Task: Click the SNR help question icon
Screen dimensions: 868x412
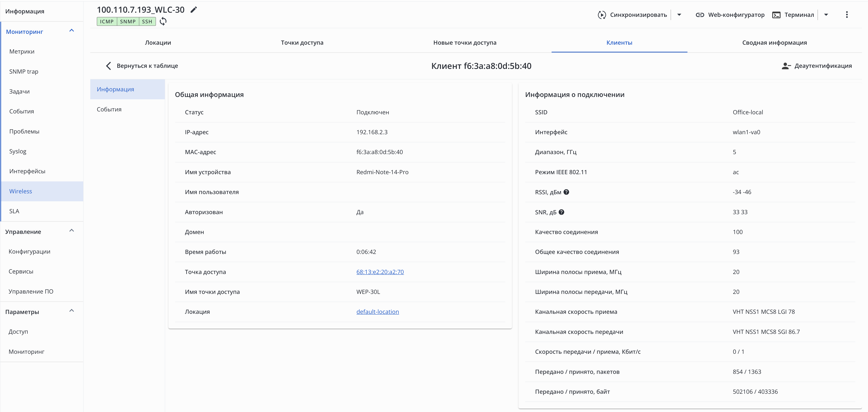Action: pos(561,212)
